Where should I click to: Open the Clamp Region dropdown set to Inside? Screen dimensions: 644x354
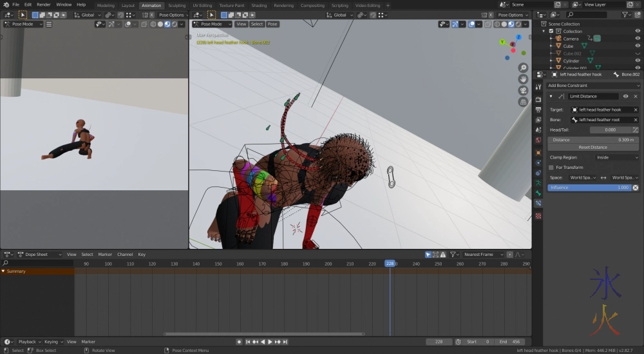click(x=617, y=157)
